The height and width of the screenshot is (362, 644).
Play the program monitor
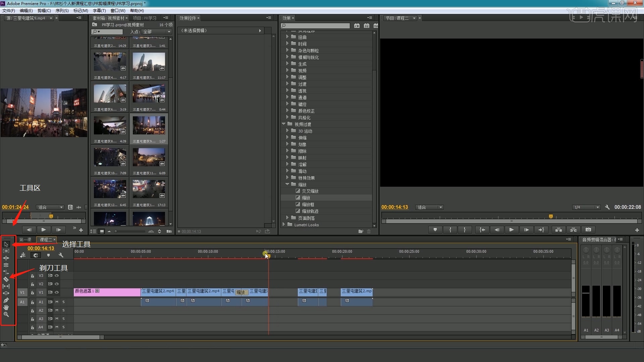512,230
